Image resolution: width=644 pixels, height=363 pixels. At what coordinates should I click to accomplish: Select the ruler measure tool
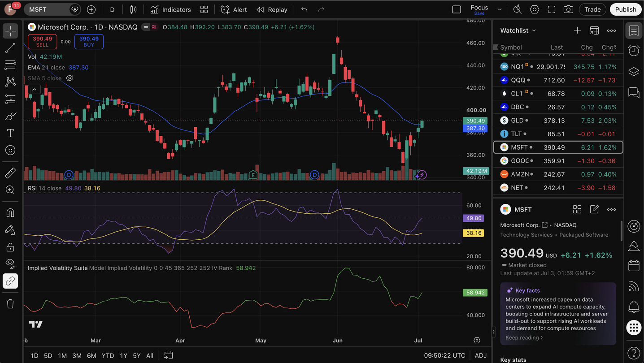pyautogui.click(x=10, y=173)
